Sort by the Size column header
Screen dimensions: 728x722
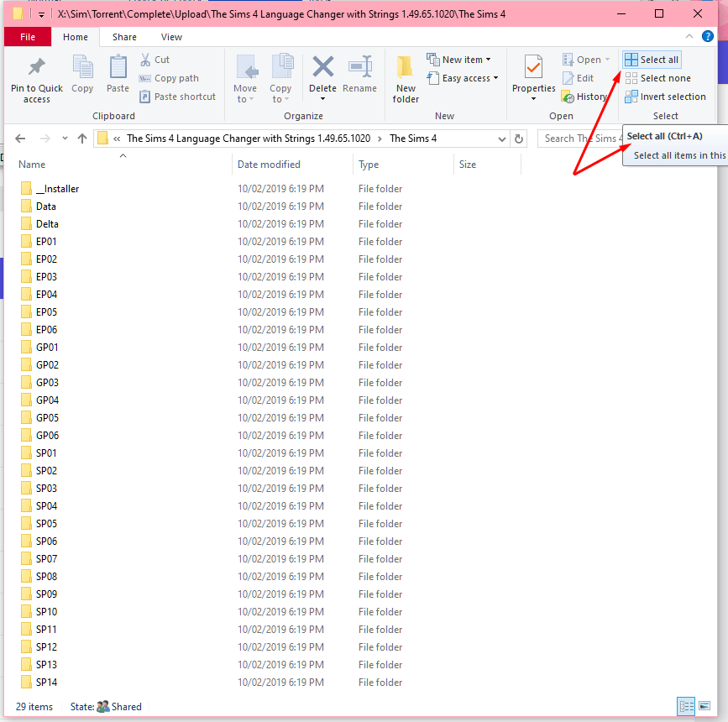coord(468,165)
